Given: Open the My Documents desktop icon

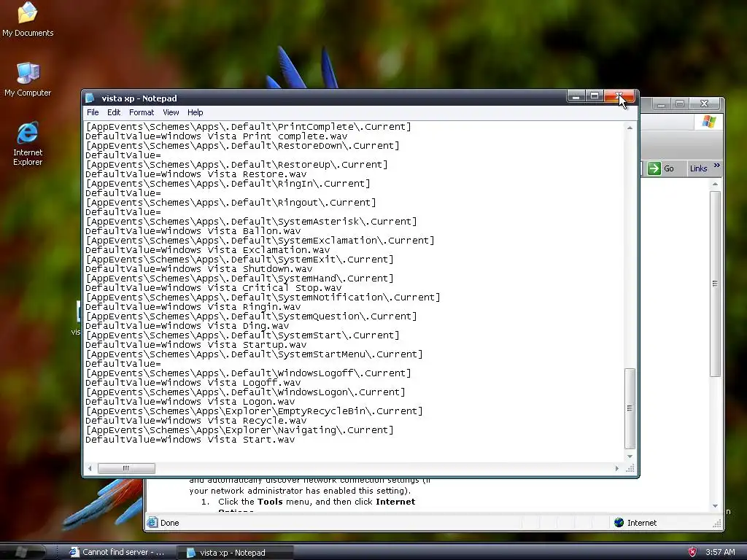Looking at the screenshot, I should click(x=28, y=20).
